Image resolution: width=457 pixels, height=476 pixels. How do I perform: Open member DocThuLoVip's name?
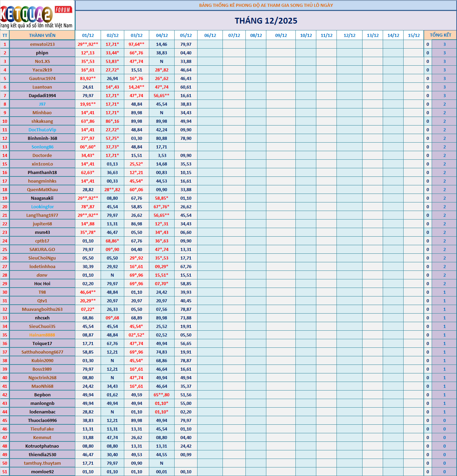(42, 130)
